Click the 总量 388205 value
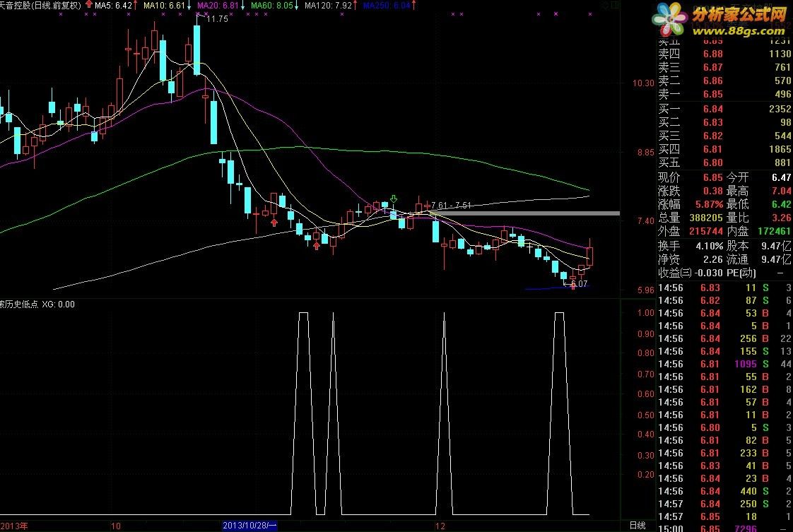The height and width of the screenshot is (532, 793). click(706, 218)
